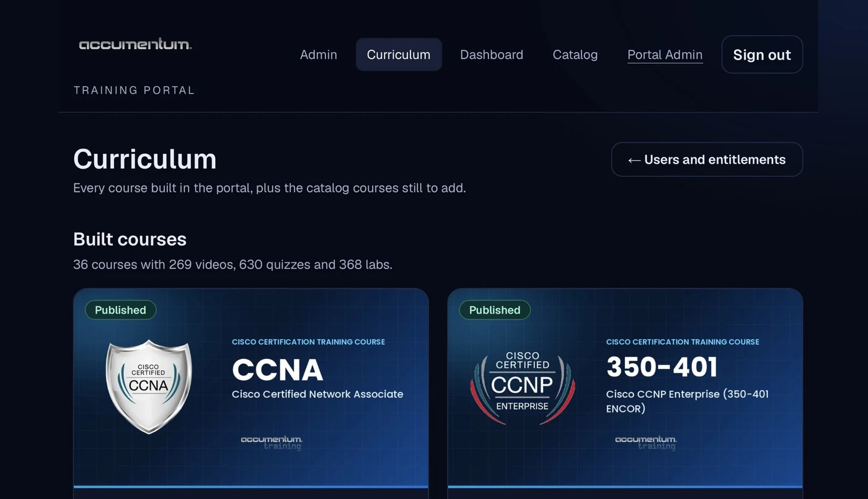868x499 pixels.
Task: Click the "Every course built in the portal" description
Action: 269,188
